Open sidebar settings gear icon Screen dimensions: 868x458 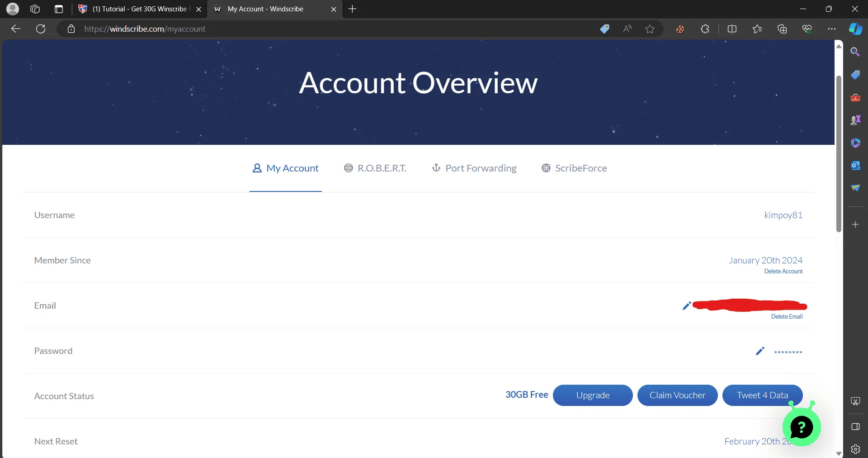[x=855, y=449]
